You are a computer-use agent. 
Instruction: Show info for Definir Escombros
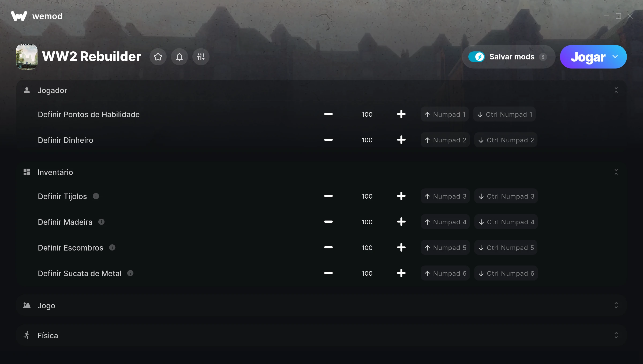point(112,248)
